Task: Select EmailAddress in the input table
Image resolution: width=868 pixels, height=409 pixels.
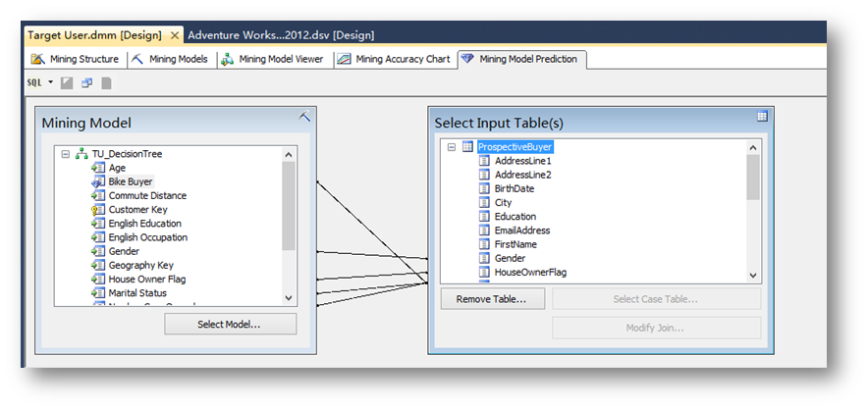Action: tap(522, 230)
